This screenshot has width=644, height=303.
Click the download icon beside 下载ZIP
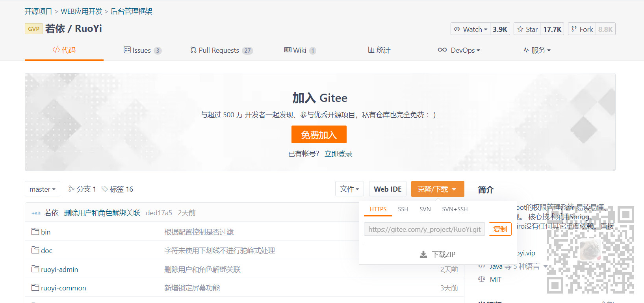tap(423, 255)
